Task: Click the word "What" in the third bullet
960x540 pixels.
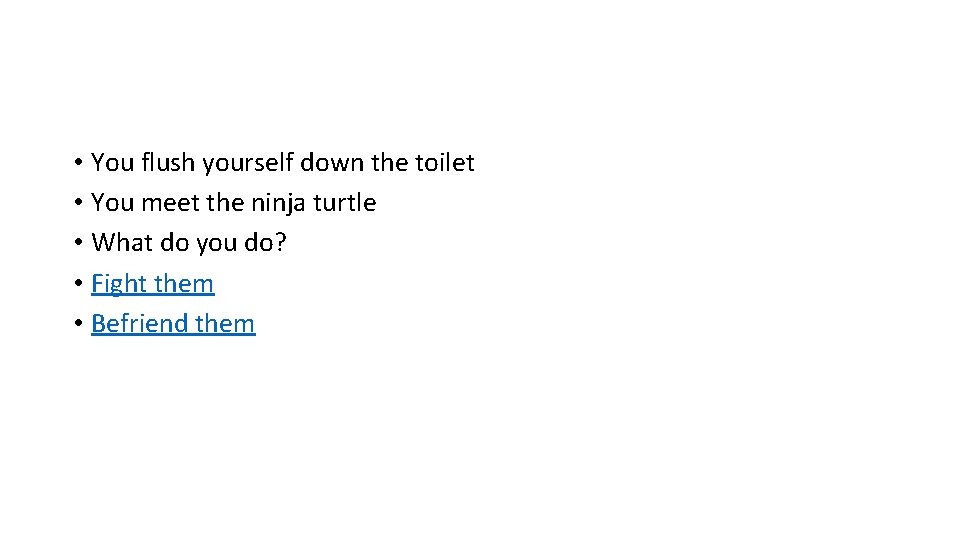Action: click(x=118, y=243)
